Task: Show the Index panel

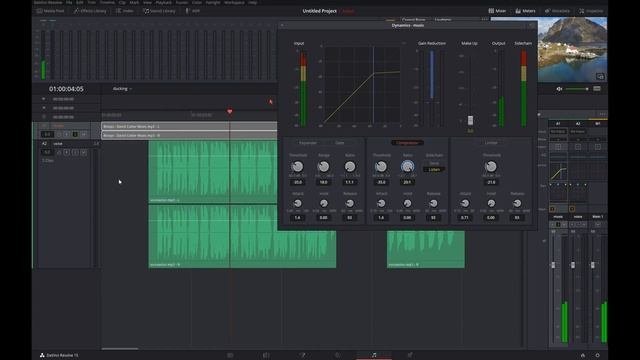Action: tap(125, 11)
